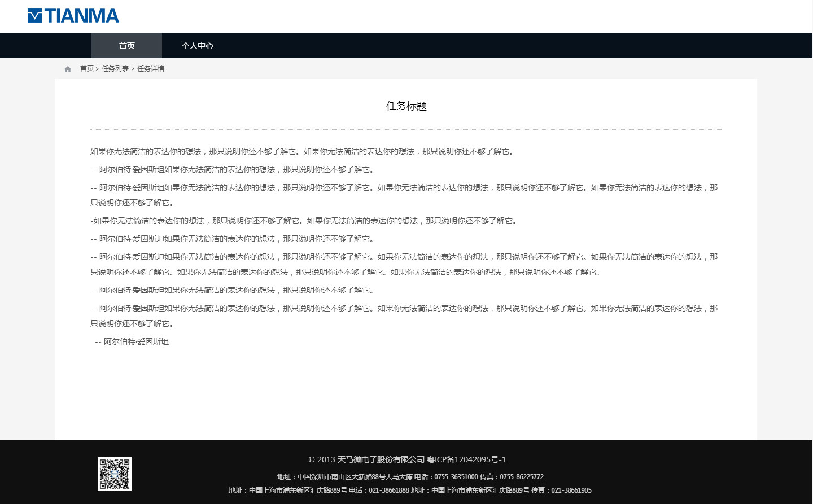Screen dimensions: 813x504
Task: Click the TIANMA logo in the header
Action: 73,15
